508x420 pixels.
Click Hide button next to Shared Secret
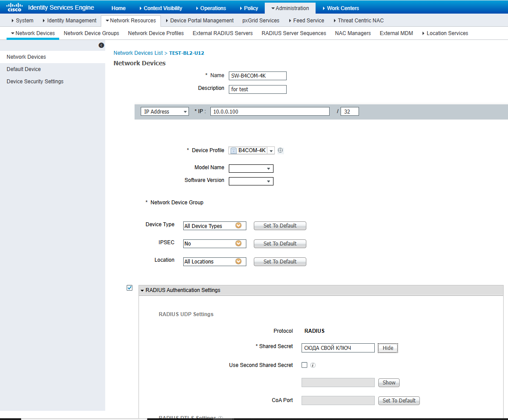(388, 348)
